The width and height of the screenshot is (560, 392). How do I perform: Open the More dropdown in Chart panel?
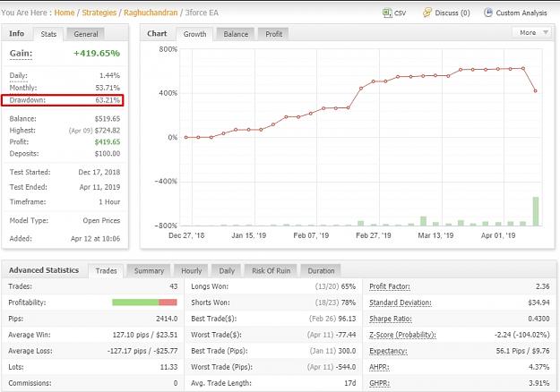[532, 32]
